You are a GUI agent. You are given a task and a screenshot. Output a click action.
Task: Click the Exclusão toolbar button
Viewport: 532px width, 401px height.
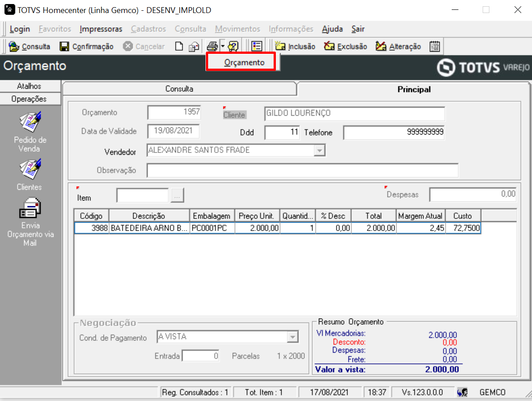coord(345,47)
